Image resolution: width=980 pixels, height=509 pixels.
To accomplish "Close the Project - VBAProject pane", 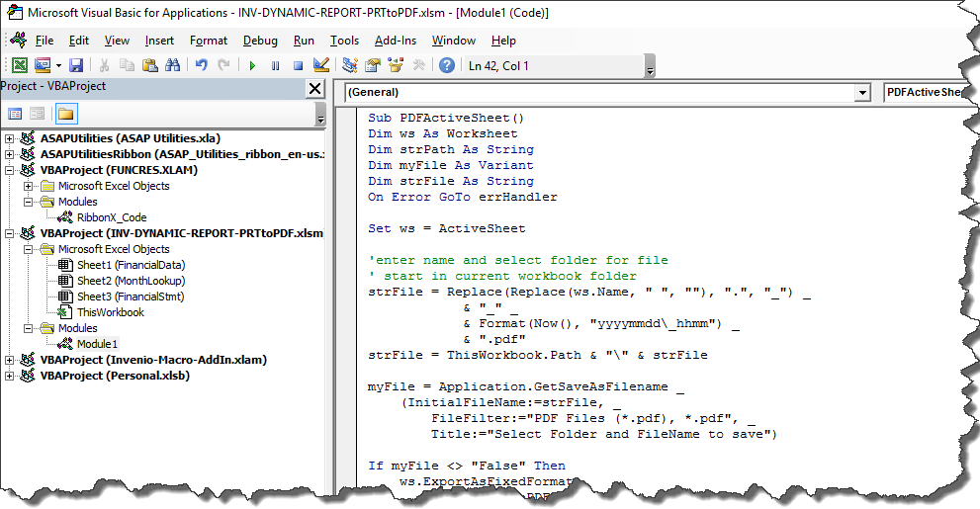I will tap(315, 89).
